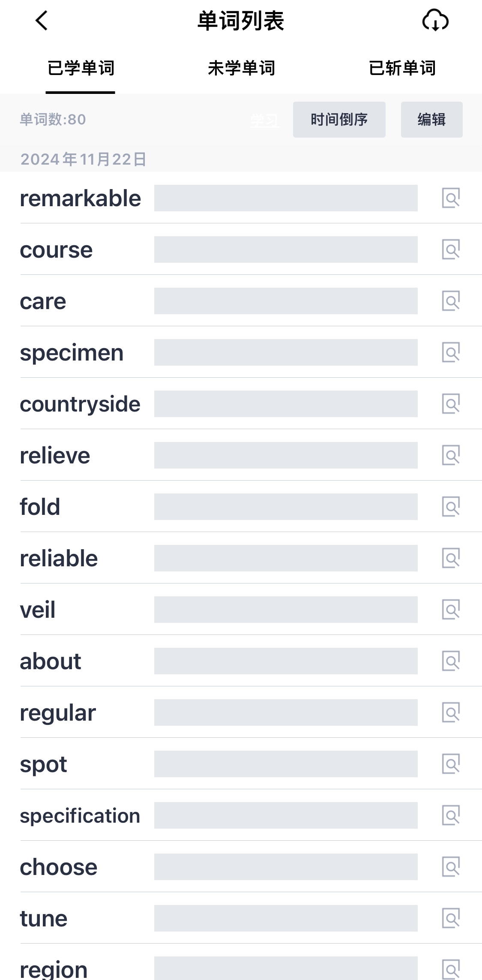Open lookup icon for tune

[451, 918]
